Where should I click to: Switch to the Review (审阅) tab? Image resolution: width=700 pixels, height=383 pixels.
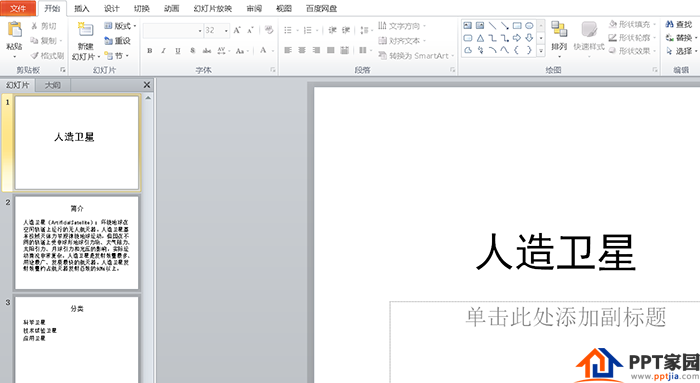254,8
